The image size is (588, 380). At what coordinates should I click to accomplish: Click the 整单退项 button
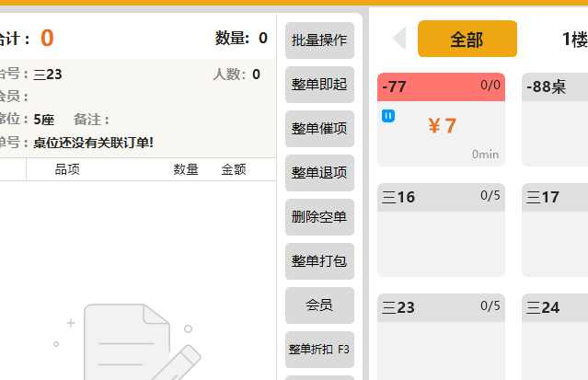pyautogui.click(x=319, y=173)
